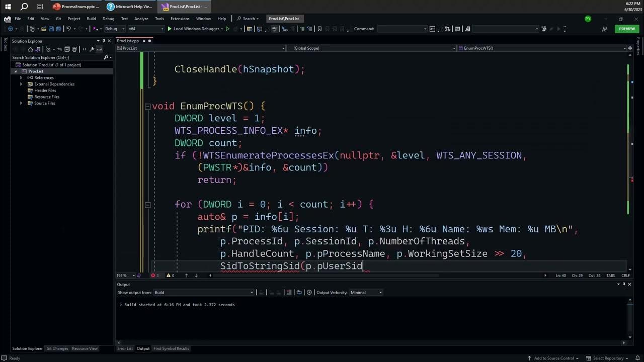
Task: Click the green PREVIEW button
Action: [x=626, y=29]
